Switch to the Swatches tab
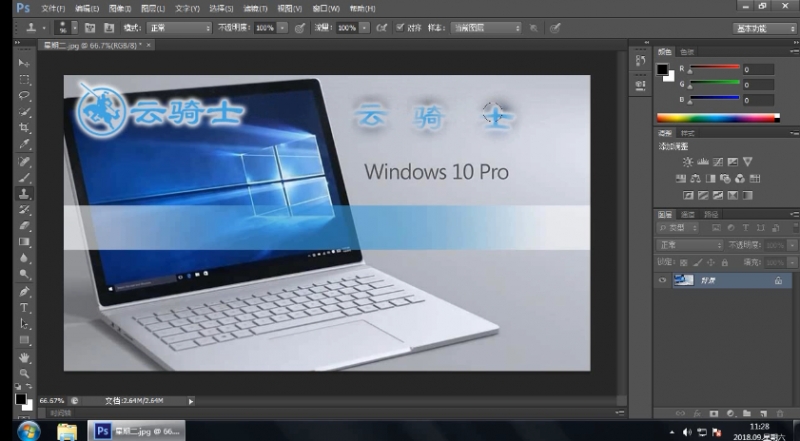 coord(687,52)
